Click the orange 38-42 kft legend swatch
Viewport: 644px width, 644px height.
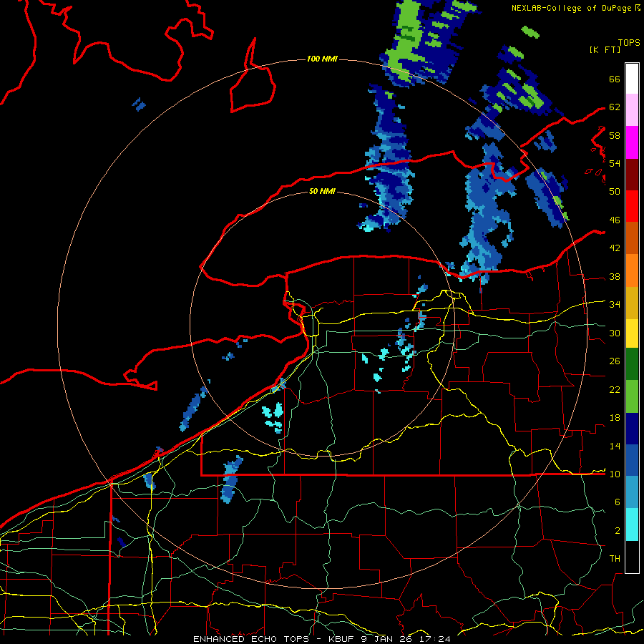[x=632, y=270]
